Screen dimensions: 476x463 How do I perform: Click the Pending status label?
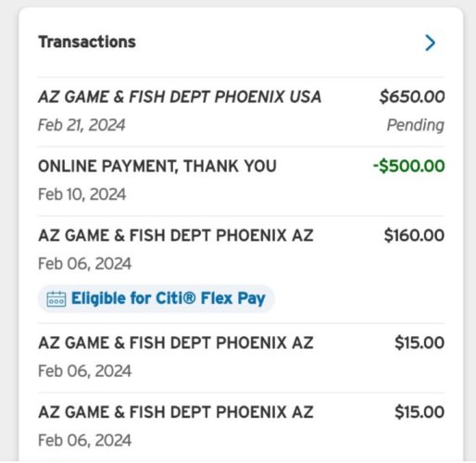pyautogui.click(x=416, y=125)
